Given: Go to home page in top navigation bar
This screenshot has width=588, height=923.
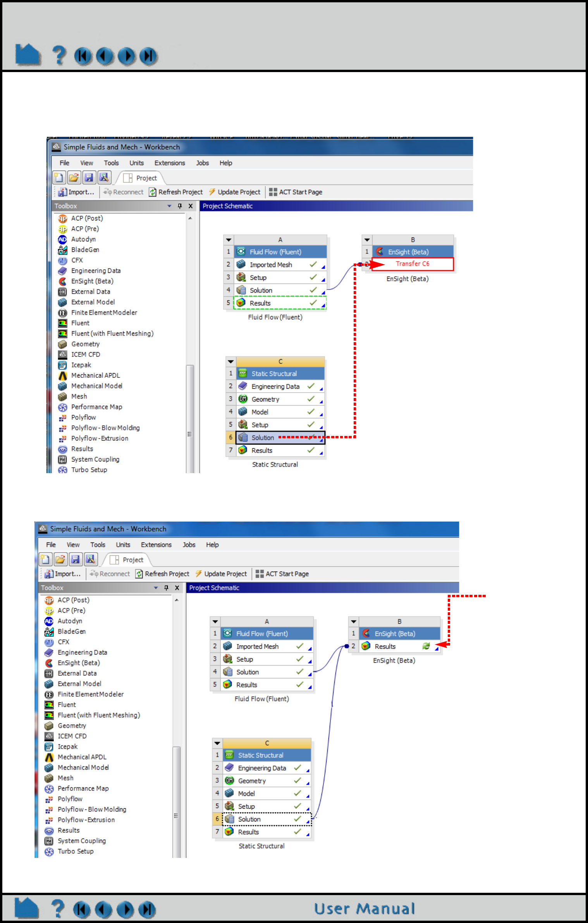Looking at the screenshot, I should coord(28,55).
